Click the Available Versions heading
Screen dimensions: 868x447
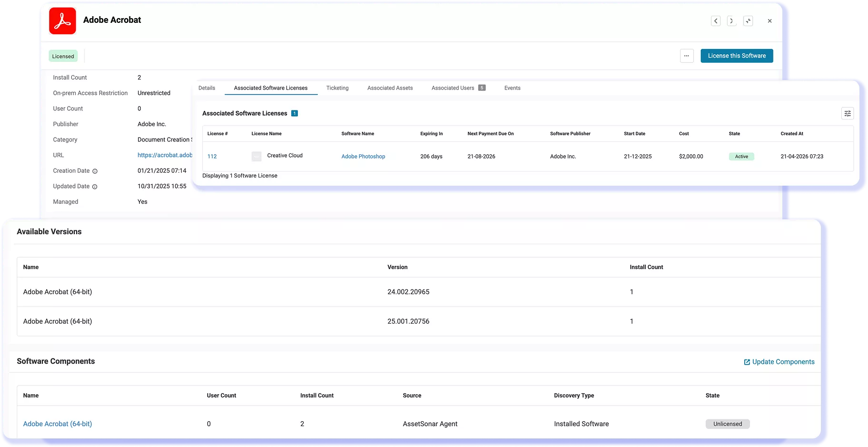click(49, 232)
